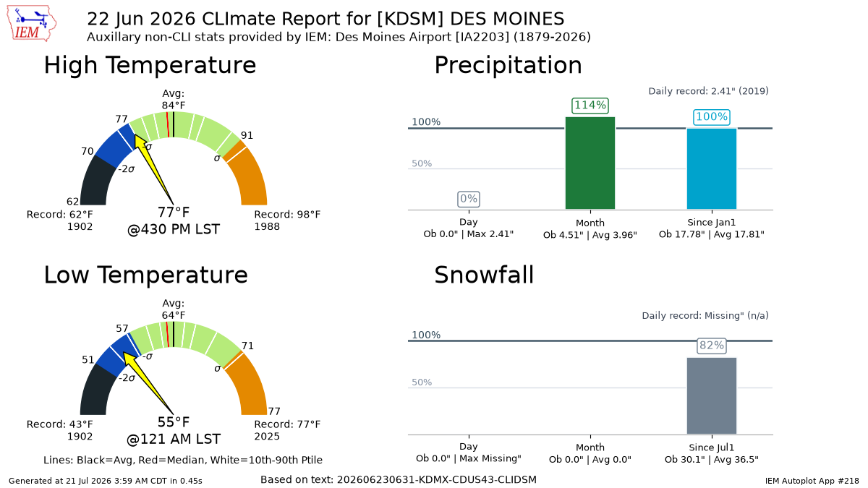The height and width of the screenshot is (488, 868).
Task: Click the Precipitation heading
Action: click(x=508, y=65)
